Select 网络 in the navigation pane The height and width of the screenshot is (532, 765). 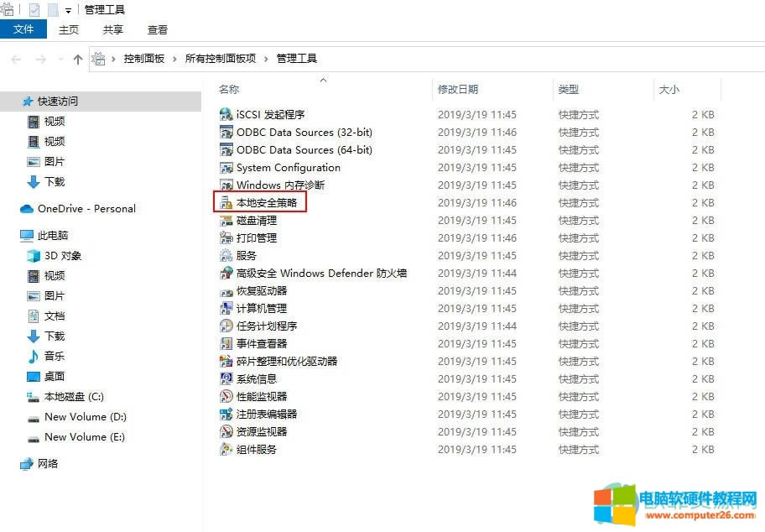tap(48, 463)
